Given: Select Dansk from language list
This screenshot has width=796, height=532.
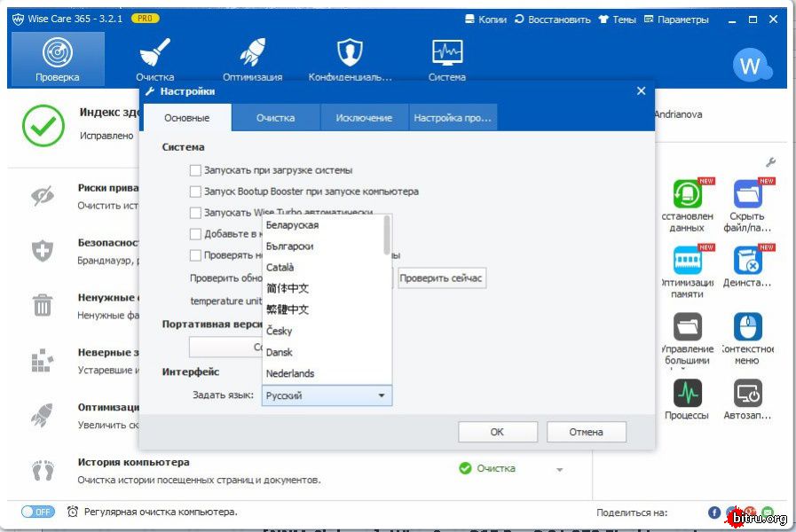Looking at the screenshot, I should (x=323, y=353).
